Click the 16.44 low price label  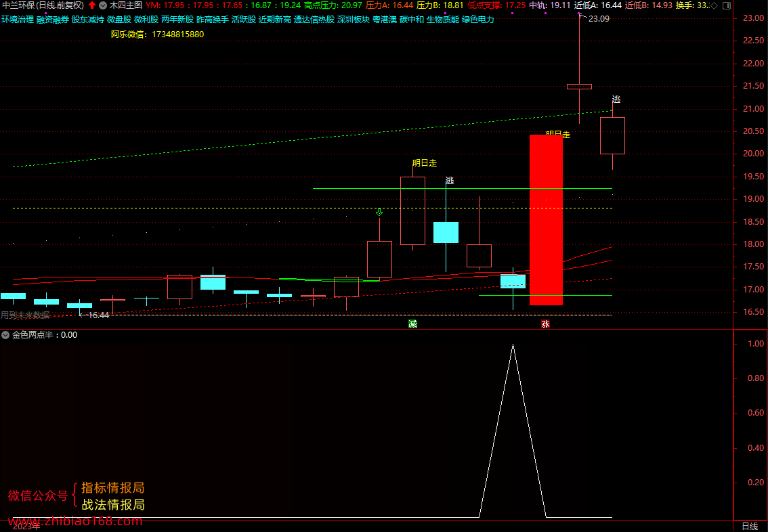click(x=98, y=315)
